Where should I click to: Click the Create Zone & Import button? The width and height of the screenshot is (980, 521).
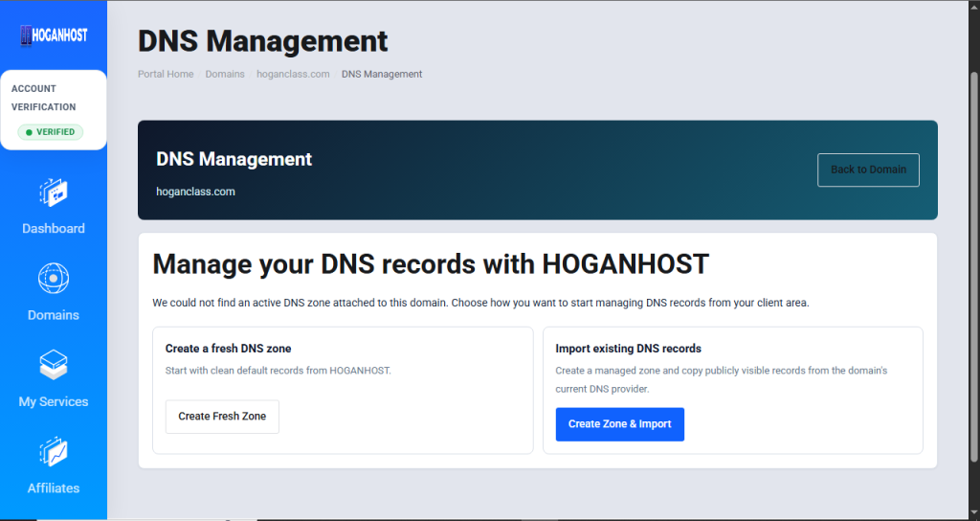tap(620, 424)
